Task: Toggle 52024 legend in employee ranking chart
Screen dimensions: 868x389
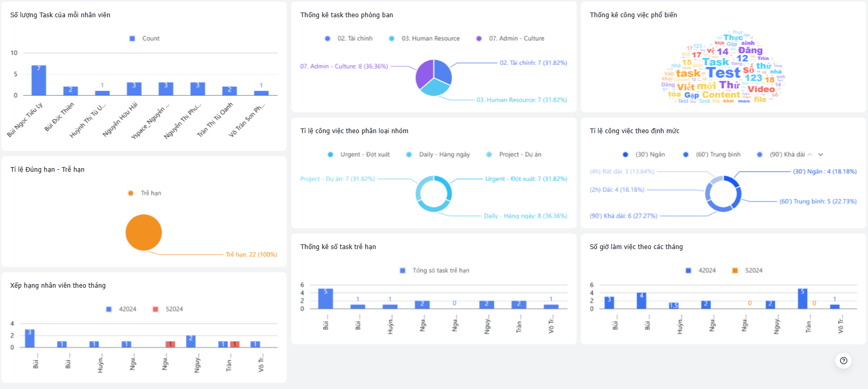Action: pos(168,309)
